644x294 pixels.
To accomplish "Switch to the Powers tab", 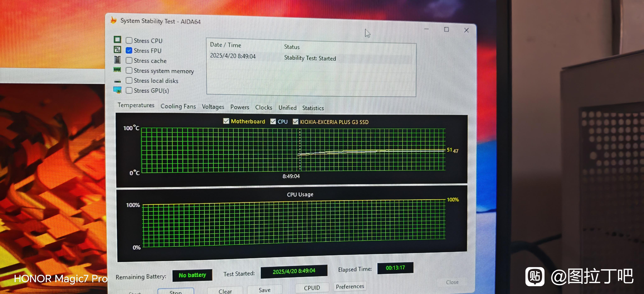I will coord(240,107).
